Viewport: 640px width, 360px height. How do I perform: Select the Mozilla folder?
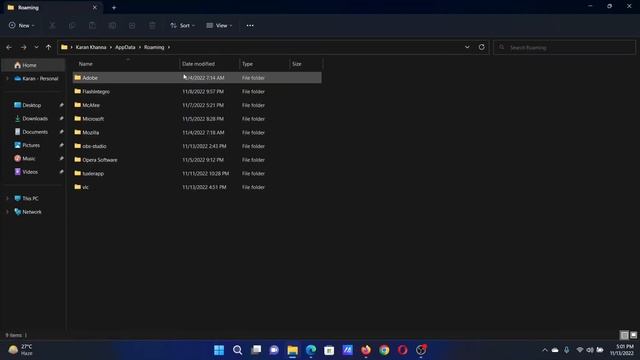tap(197, 132)
